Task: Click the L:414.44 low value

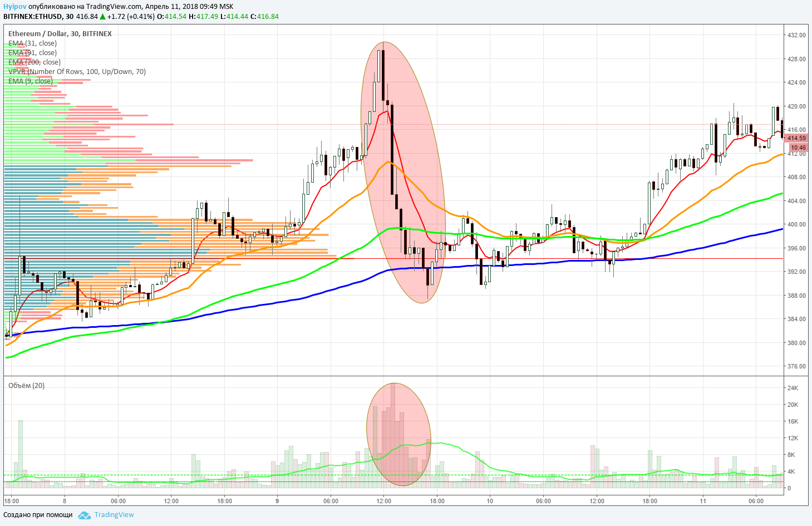Action: coord(234,17)
